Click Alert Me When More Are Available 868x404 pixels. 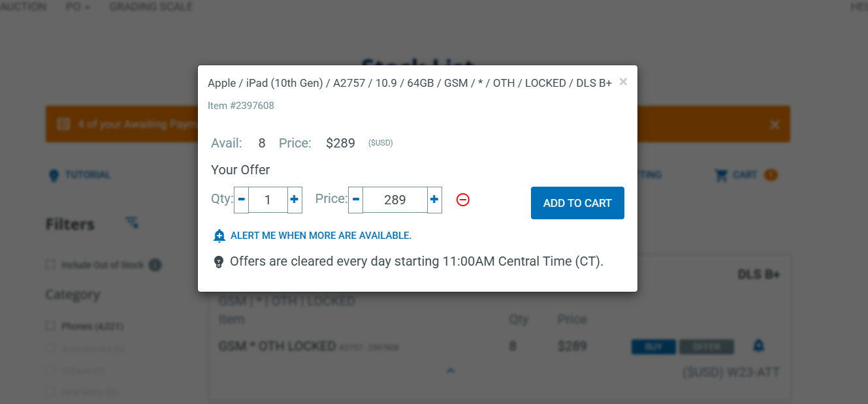click(321, 236)
